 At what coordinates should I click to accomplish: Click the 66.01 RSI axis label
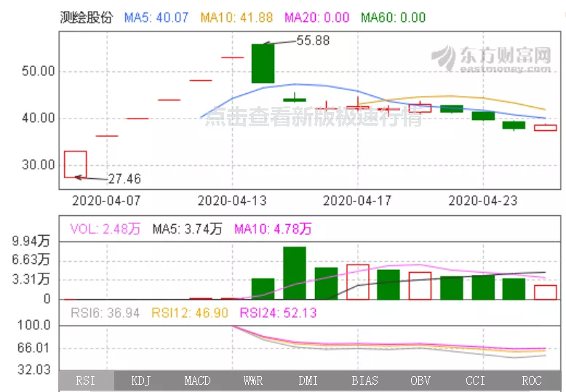(33, 348)
